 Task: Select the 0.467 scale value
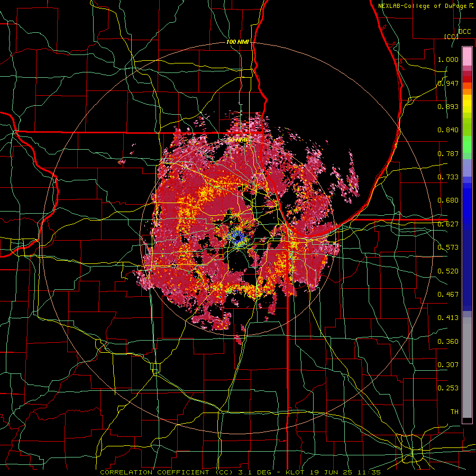[x=448, y=295]
